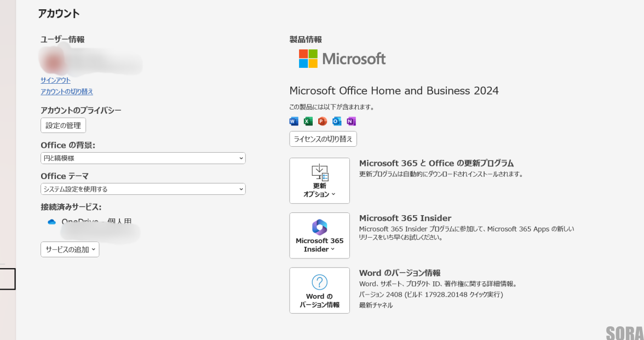Expand the Microsoft 365 Insider chevron
This screenshot has height=340, width=644.
pos(332,249)
